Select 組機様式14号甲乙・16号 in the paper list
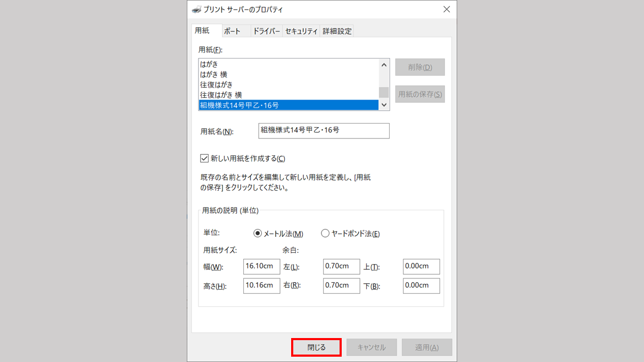Viewport: 644px width, 362px height. click(x=288, y=105)
